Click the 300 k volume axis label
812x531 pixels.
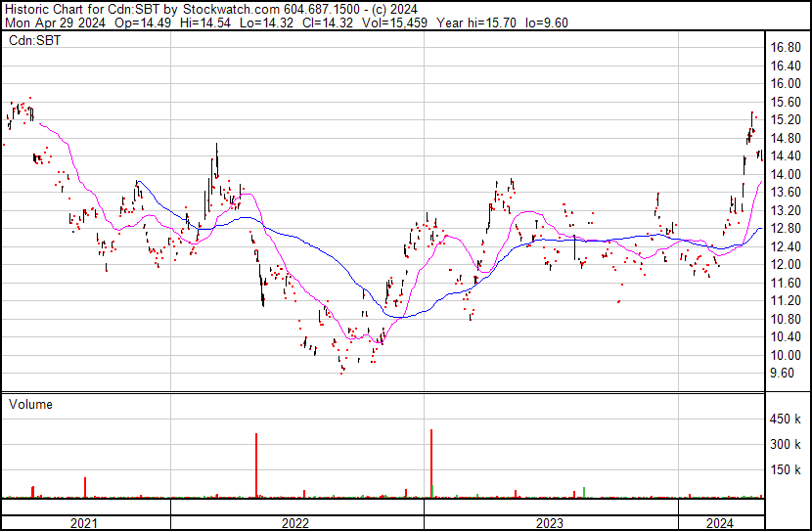(x=786, y=444)
